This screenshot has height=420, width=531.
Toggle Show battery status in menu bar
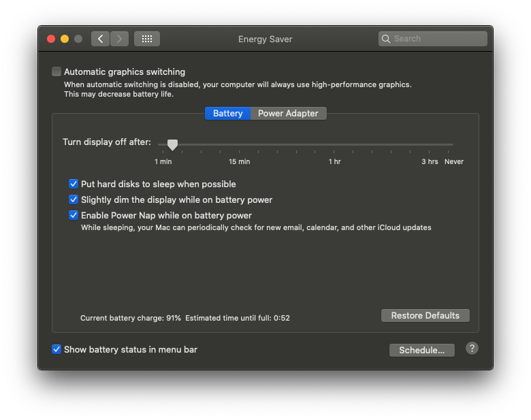[x=57, y=349]
